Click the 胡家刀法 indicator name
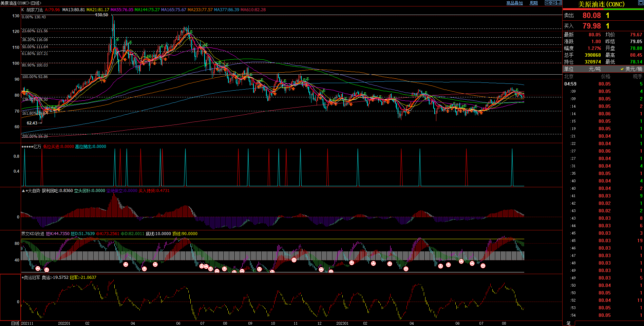 [x=35, y=10]
